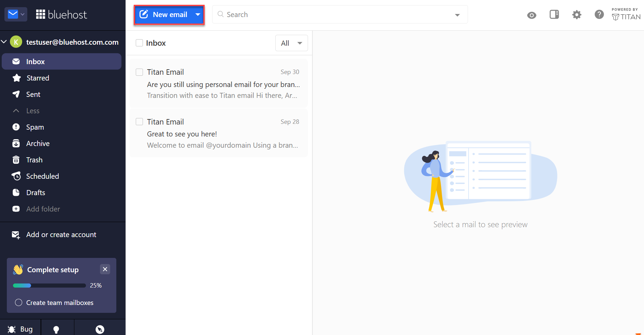The image size is (644, 335).
Task: Open email 'Are you still using personal email'
Action: click(219, 84)
